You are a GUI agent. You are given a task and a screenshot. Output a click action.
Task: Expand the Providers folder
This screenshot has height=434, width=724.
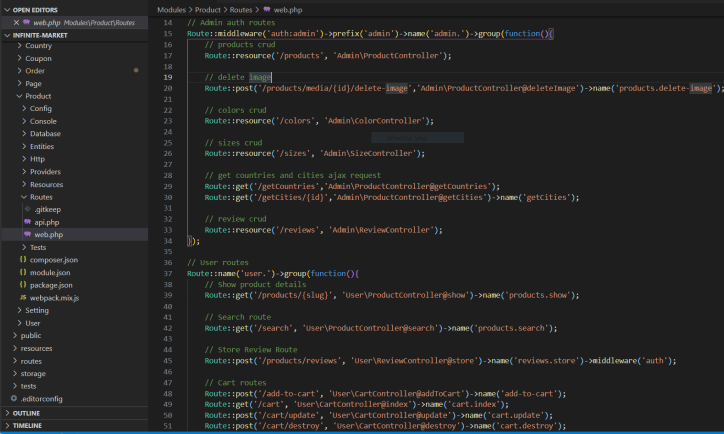(24, 171)
